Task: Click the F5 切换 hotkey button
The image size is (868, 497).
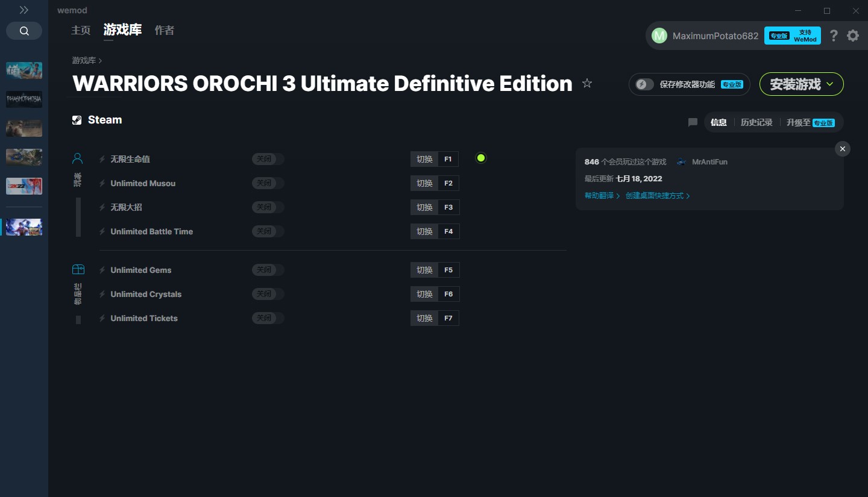Action: tap(435, 270)
